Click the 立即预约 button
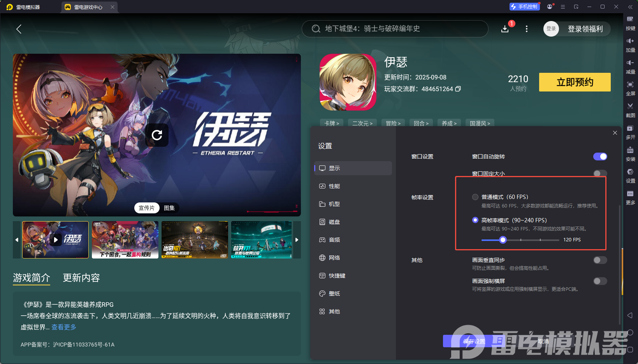The image size is (638, 364). pyautogui.click(x=575, y=82)
